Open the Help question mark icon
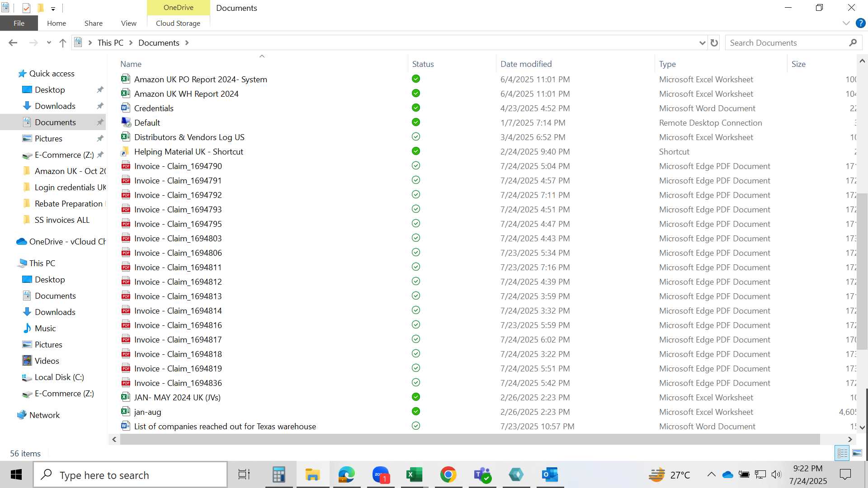This screenshot has width=868, height=488. point(860,23)
